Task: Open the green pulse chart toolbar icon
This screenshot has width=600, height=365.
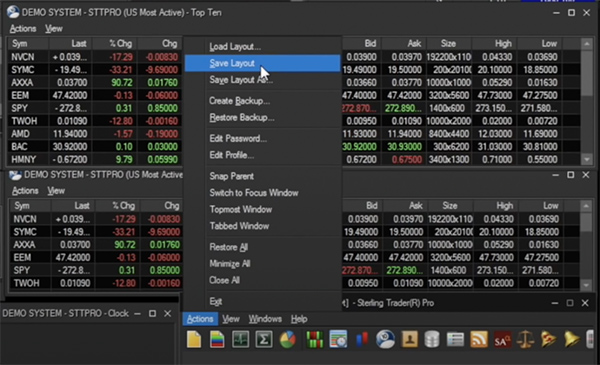Action: (240, 339)
